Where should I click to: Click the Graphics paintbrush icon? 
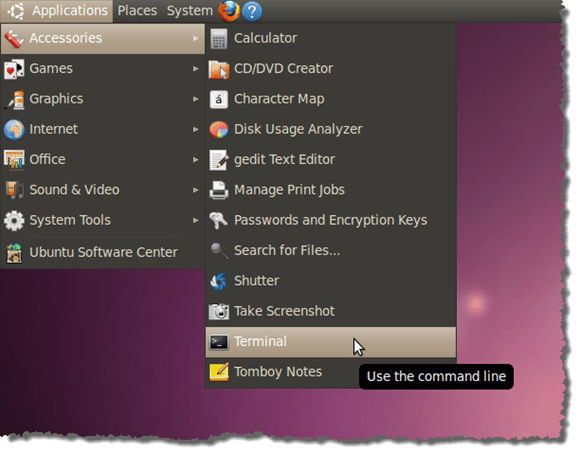click(14, 99)
